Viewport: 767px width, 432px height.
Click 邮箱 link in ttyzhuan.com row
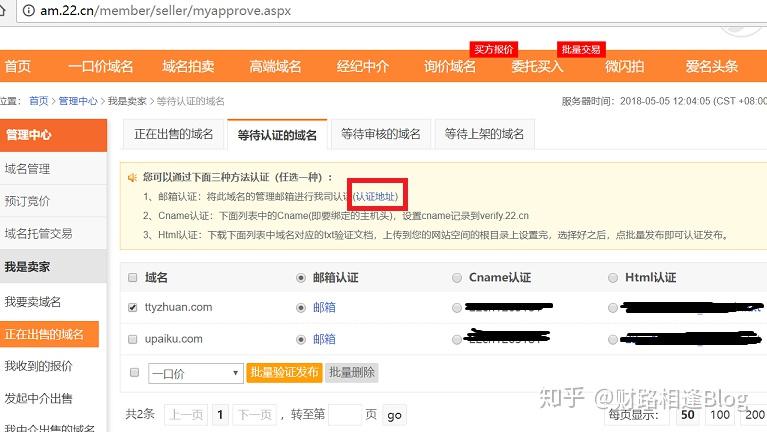(x=324, y=307)
